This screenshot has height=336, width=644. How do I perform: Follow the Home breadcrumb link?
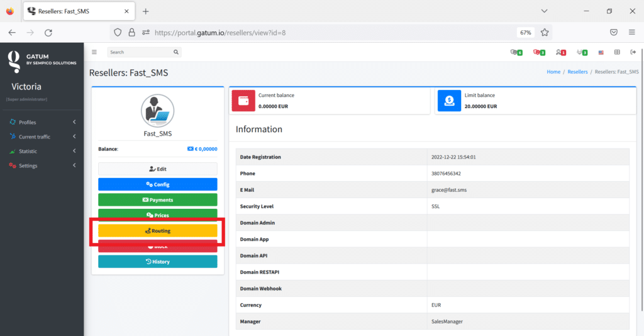(553, 72)
